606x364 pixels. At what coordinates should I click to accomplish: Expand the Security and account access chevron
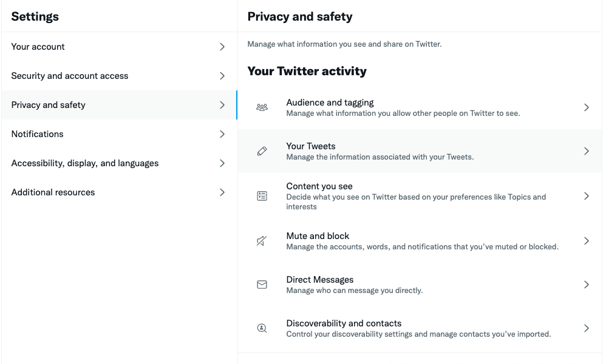pos(222,76)
